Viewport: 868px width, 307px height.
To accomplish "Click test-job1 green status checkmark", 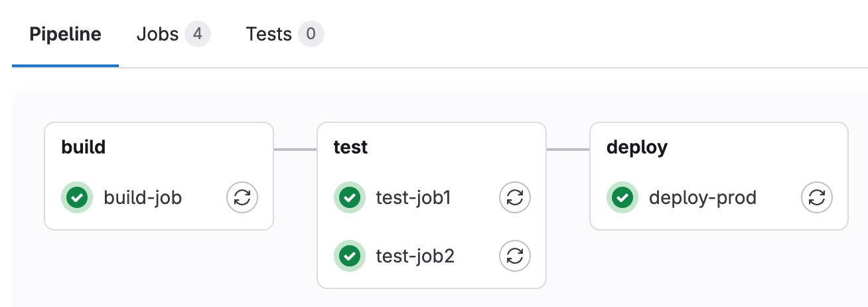I will pyautogui.click(x=350, y=197).
